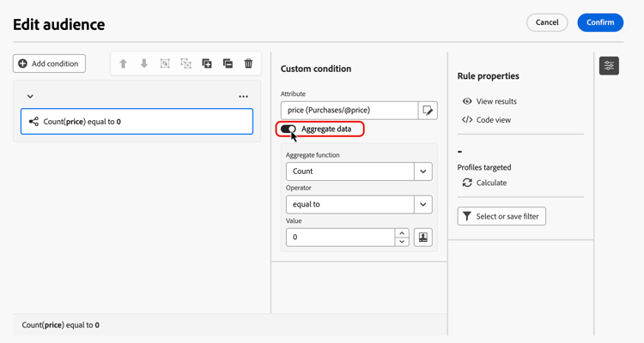Increase the Value stepper up arrow

(402, 233)
